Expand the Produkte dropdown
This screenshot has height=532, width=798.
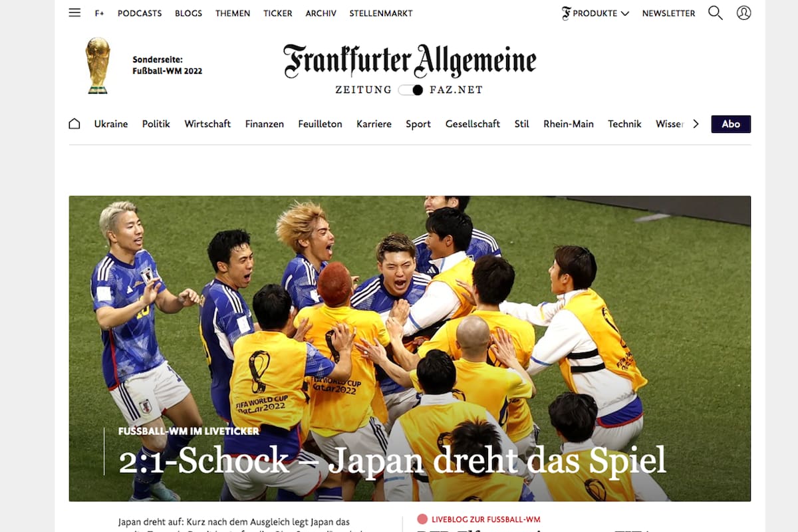[x=595, y=13]
